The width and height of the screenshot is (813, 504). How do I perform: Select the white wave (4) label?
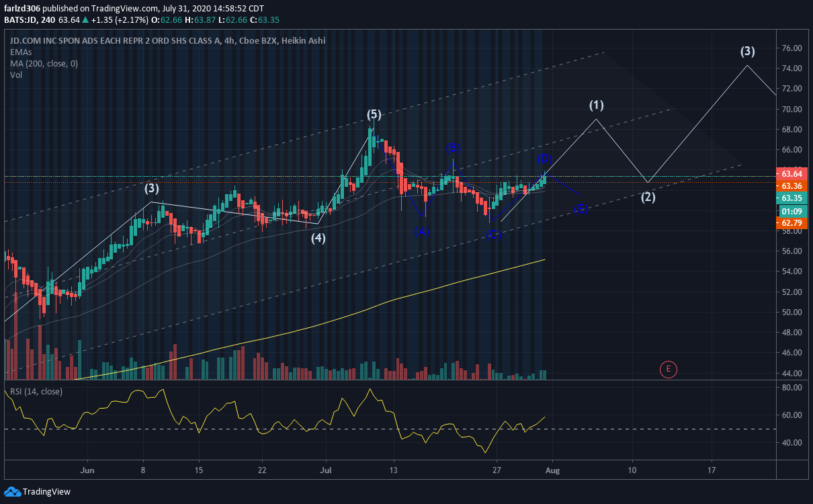pyautogui.click(x=318, y=238)
